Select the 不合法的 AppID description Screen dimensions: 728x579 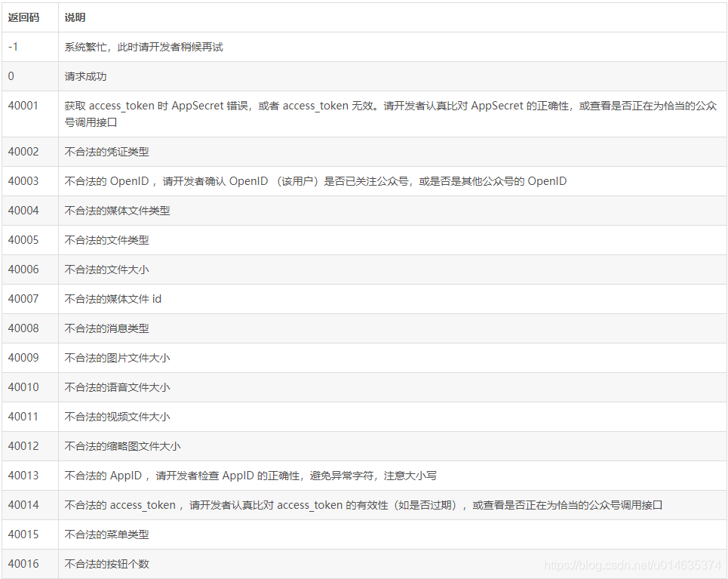tap(250, 476)
